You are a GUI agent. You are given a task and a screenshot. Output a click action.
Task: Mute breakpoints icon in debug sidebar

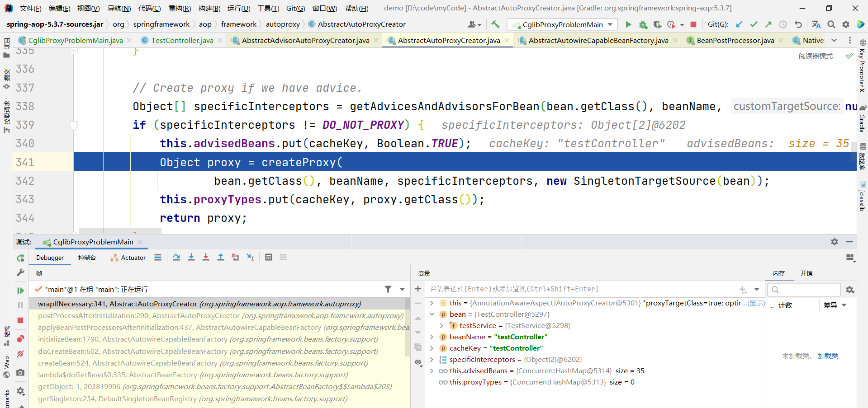point(20,354)
